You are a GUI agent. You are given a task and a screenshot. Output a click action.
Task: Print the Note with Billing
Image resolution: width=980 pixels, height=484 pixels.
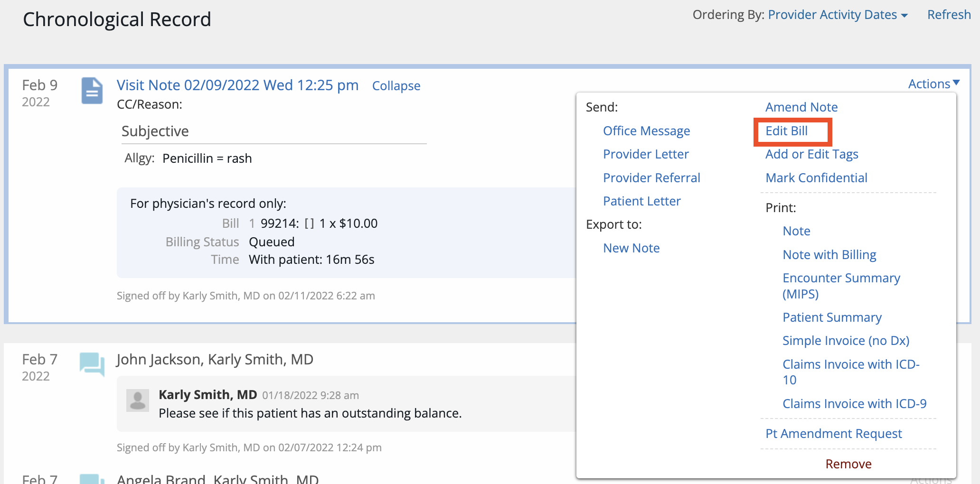click(x=829, y=254)
